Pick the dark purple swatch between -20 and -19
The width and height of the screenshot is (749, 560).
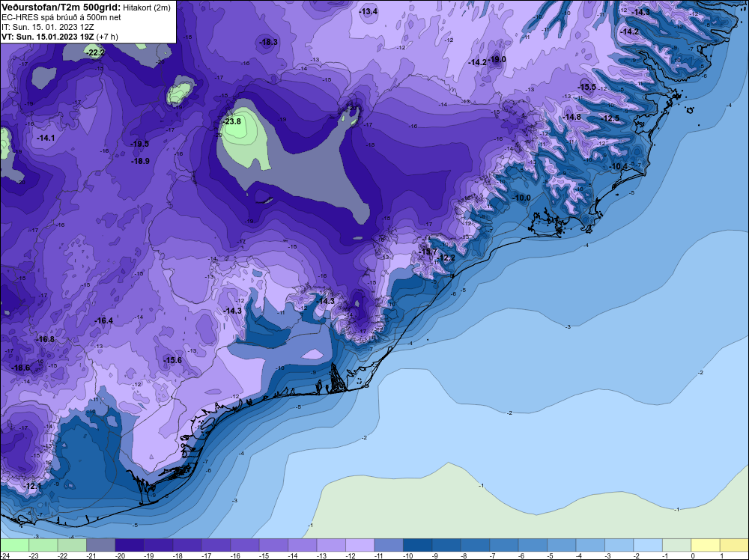(x=130, y=545)
